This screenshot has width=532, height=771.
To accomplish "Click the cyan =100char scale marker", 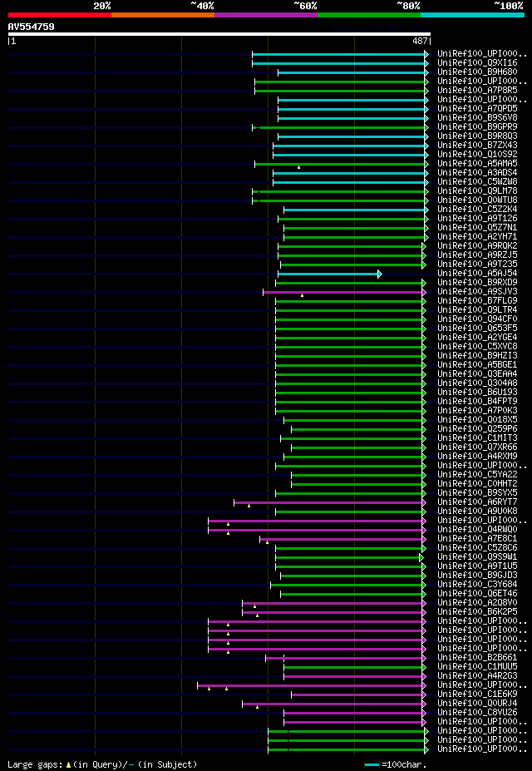I will point(372,764).
